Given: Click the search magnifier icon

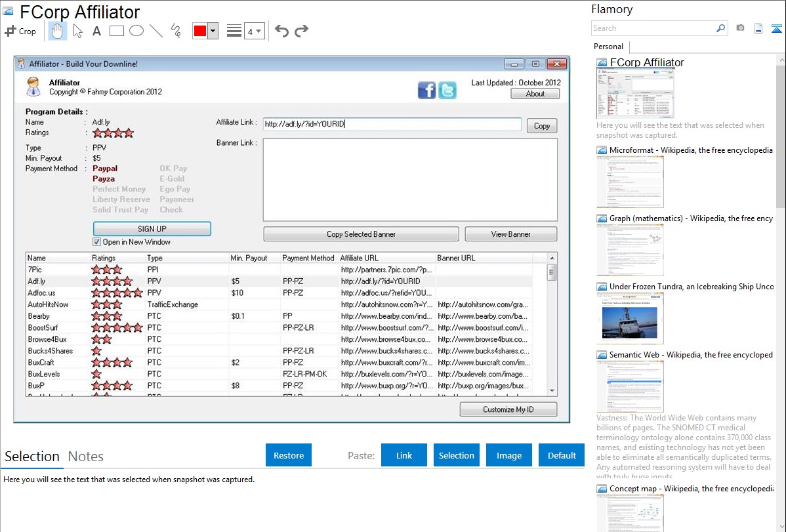Looking at the screenshot, I should point(720,28).
